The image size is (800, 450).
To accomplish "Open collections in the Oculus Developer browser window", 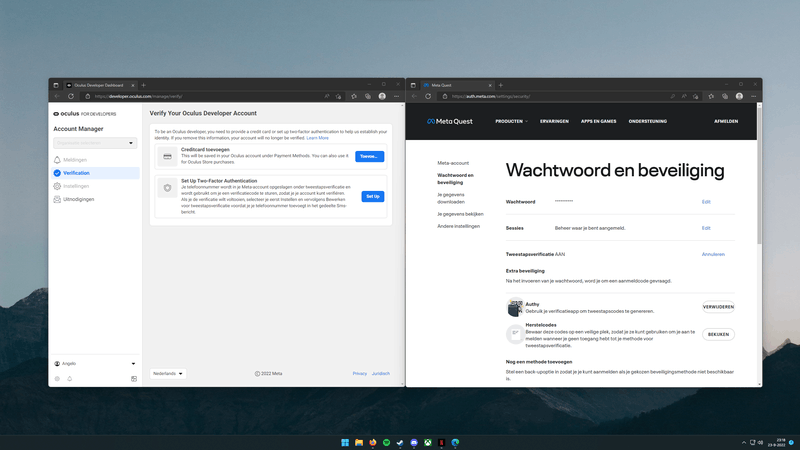I will click(x=368, y=96).
